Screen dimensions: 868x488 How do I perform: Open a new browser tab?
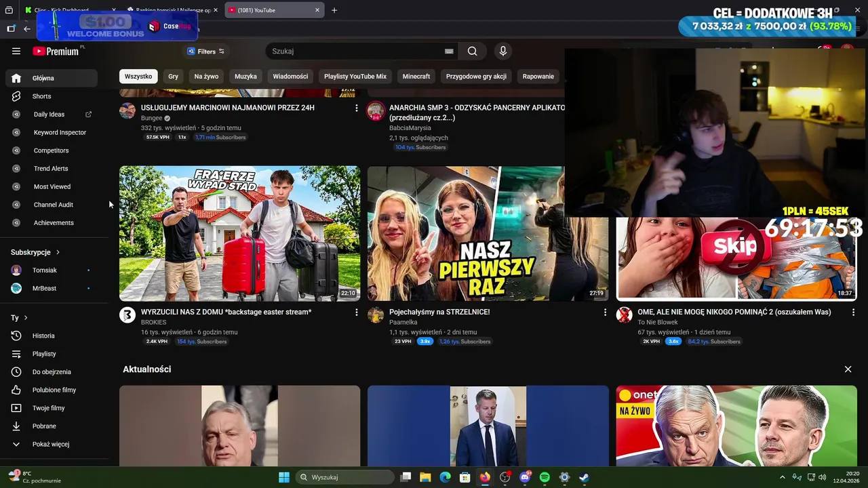coord(334,10)
